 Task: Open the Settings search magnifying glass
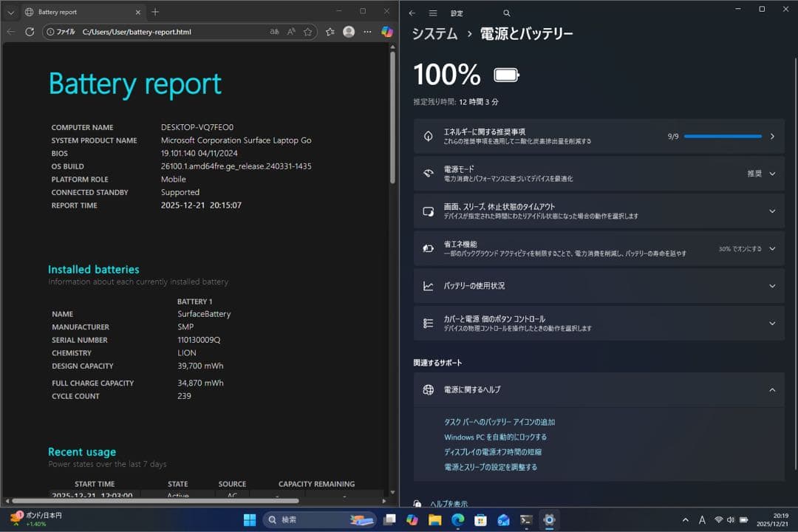(x=506, y=13)
